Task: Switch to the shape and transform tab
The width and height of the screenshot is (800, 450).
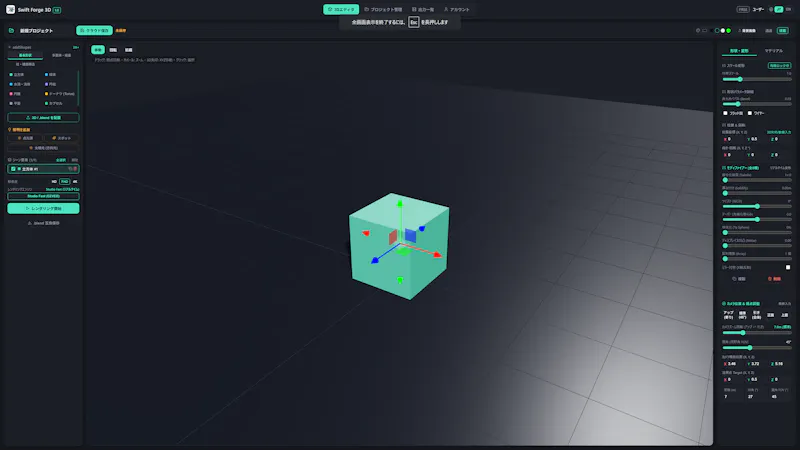Action: [739, 51]
